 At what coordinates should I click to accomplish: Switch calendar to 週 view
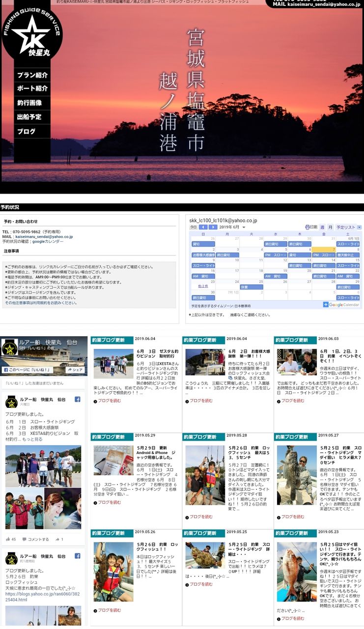(322, 227)
